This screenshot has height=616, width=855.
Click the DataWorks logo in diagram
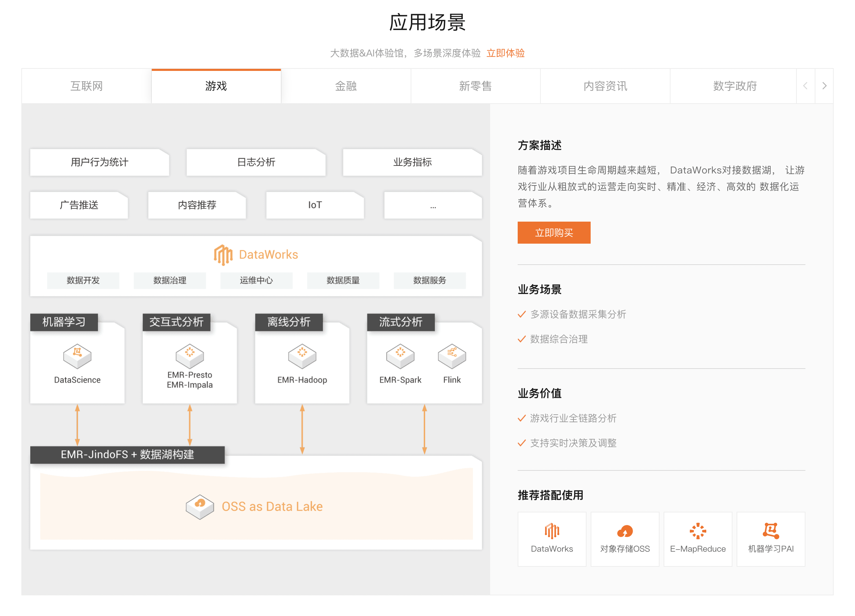(x=223, y=255)
